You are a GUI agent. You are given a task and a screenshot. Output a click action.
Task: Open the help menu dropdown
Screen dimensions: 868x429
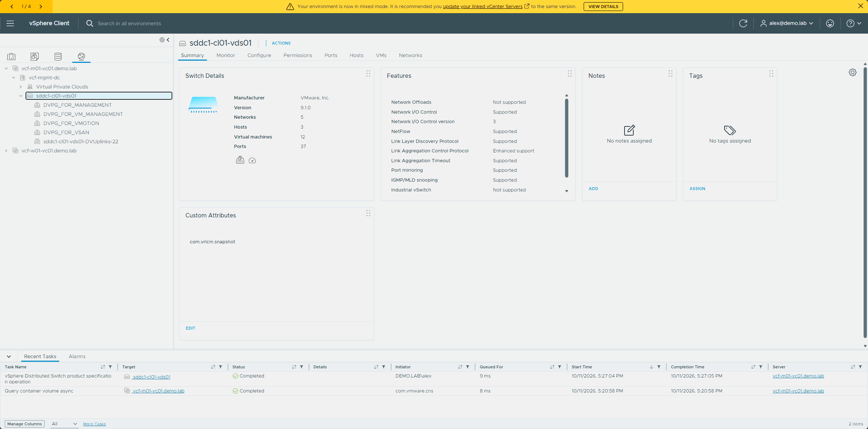854,23
